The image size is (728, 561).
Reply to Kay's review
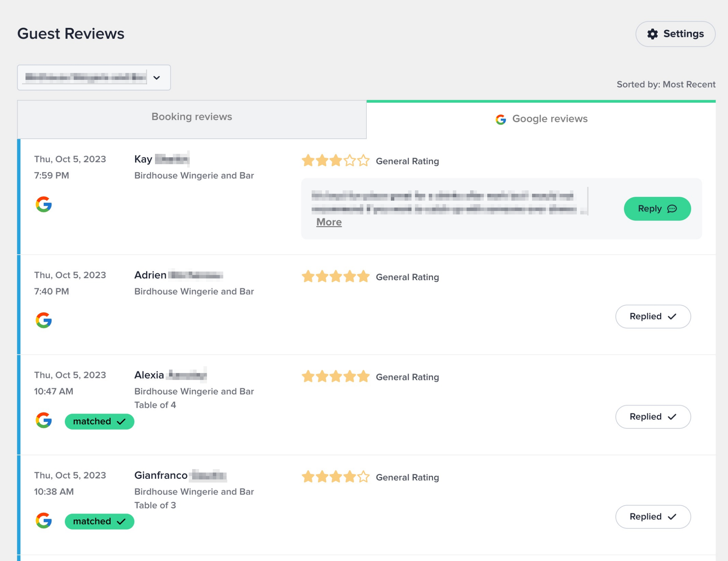point(657,209)
